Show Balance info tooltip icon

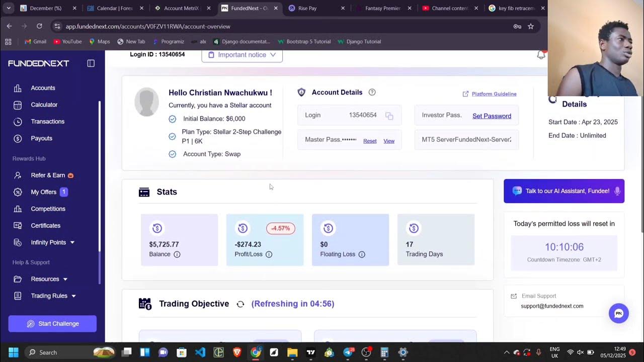(x=177, y=254)
